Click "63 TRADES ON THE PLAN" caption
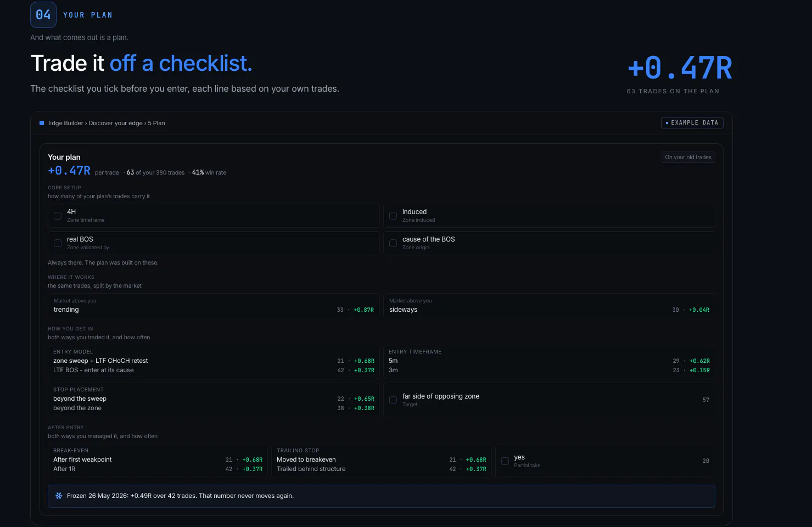 [x=673, y=91]
